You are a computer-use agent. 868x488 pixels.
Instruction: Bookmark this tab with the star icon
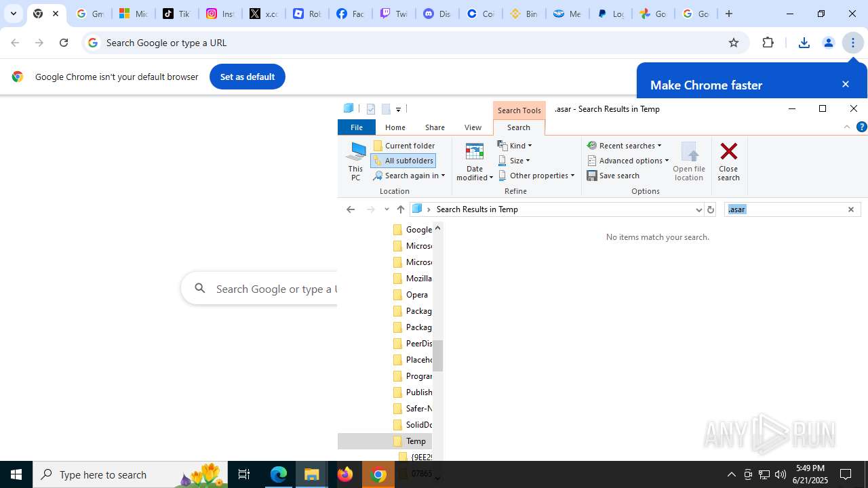click(733, 43)
